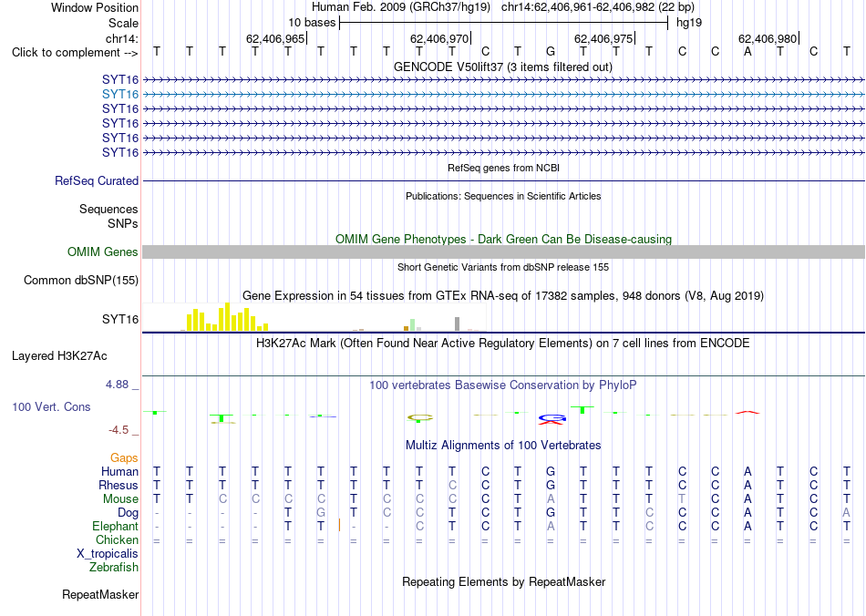This screenshot has height=616, width=866.
Task: Click 'Gene Expression in 54 tissues' GTEx title
Action: (x=503, y=296)
